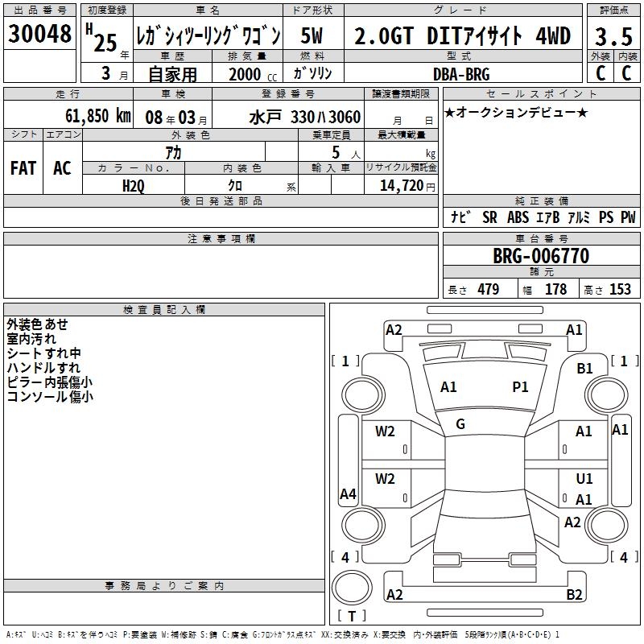Click the registration number 水戸 330ハ3060
The width and height of the screenshot is (644, 644).
click(305, 117)
